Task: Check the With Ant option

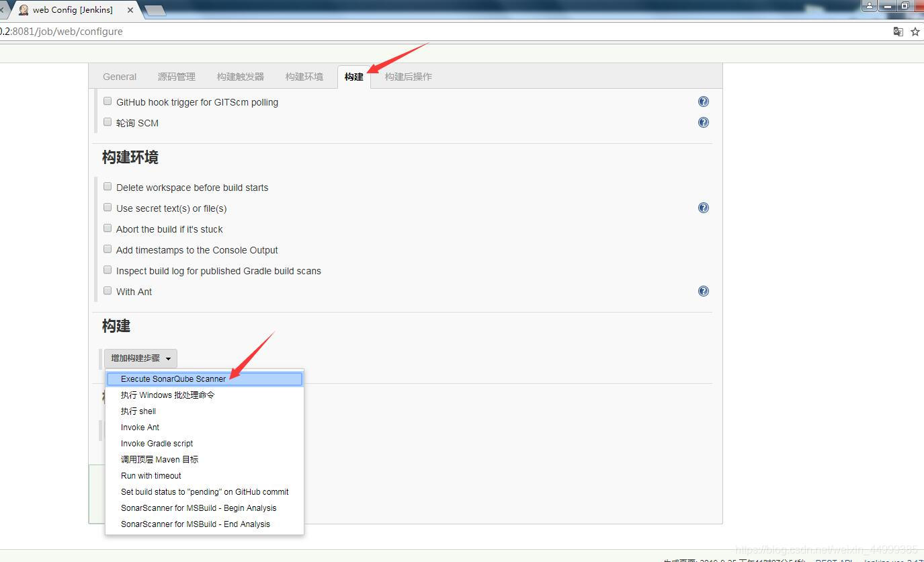Action: [108, 291]
